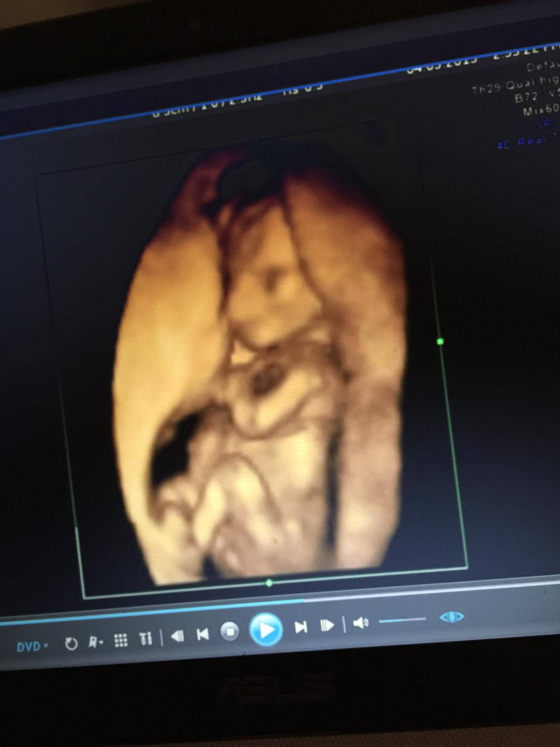The height and width of the screenshot is (747, 560).
Task: Toggle the blue eye view icon
Action: tap(452, 617)
